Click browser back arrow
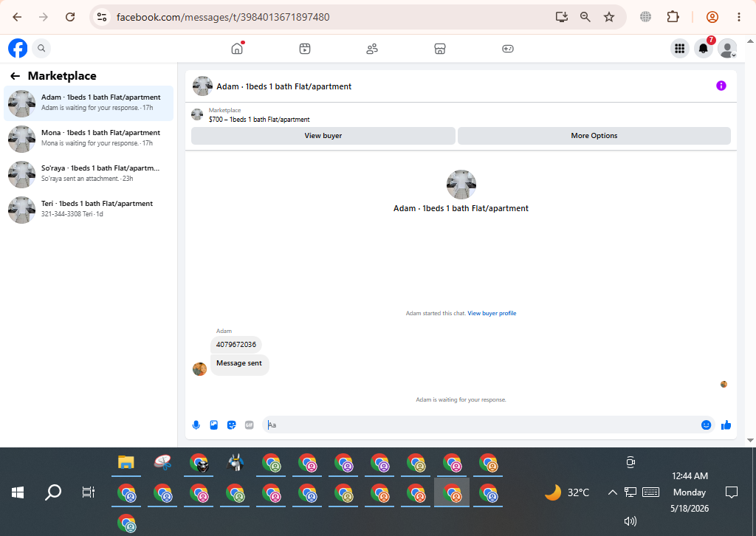The height and width of the screenshot is (536, 756). [x=18, y=18]
